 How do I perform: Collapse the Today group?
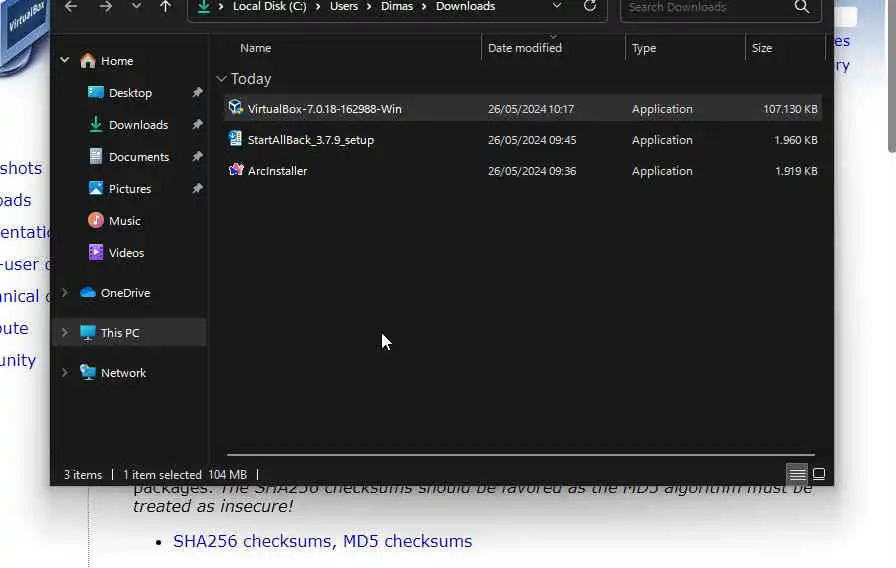click(222, 79)
